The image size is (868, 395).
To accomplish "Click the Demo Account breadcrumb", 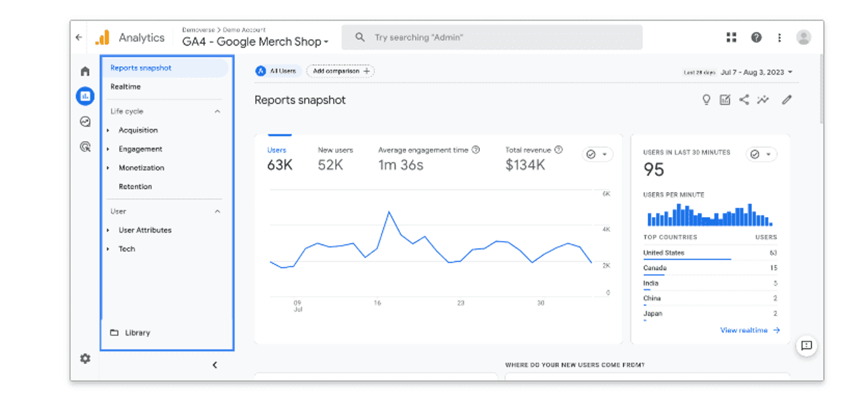I will click(x=245, y=30).
